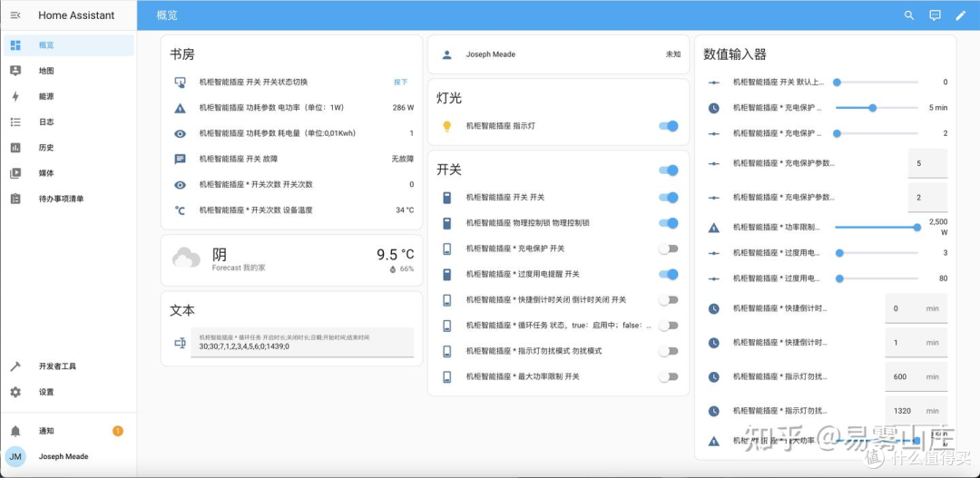980x478 pixels.
Task: Click the 按下 button
Action: pyautogui.click(x=401, y=82)
